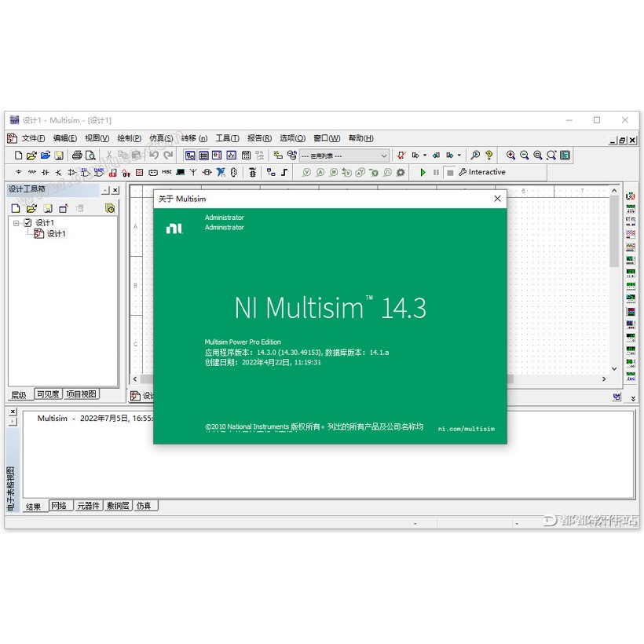Toggle full screen view icon
The height and width of the screenshot is (644, 644).
point(565,156)
